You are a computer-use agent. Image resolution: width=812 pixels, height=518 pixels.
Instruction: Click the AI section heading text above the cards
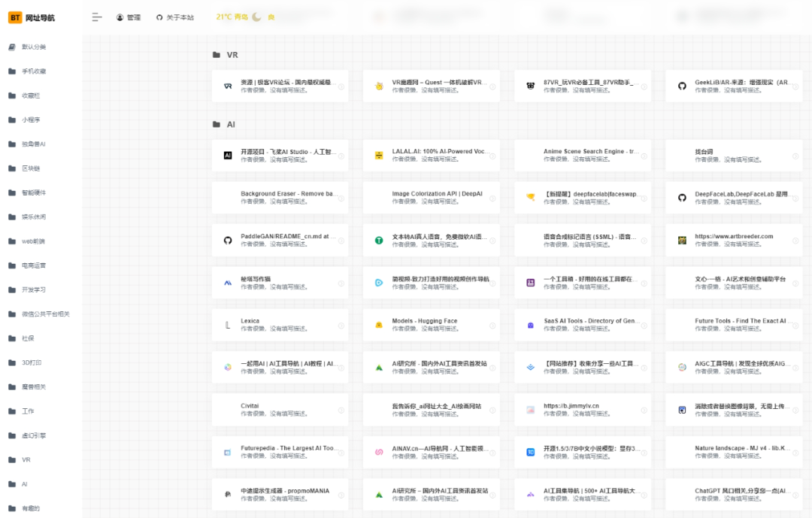click(231, 125)
